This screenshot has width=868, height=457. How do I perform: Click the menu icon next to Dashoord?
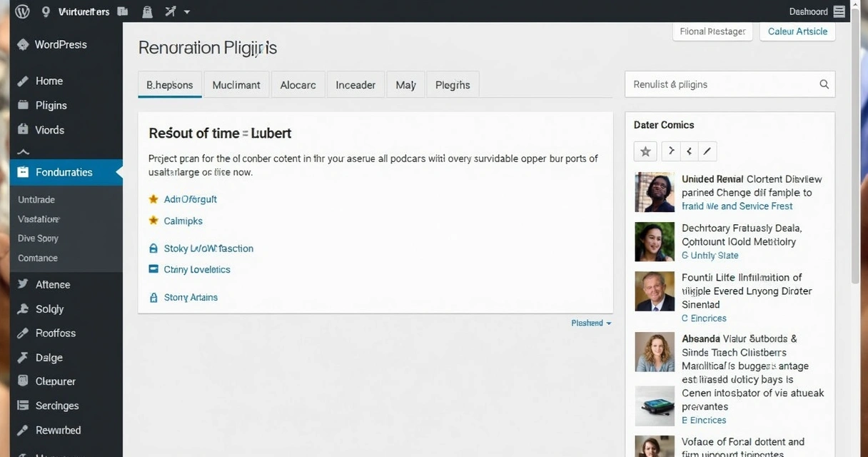click(839, 11)
